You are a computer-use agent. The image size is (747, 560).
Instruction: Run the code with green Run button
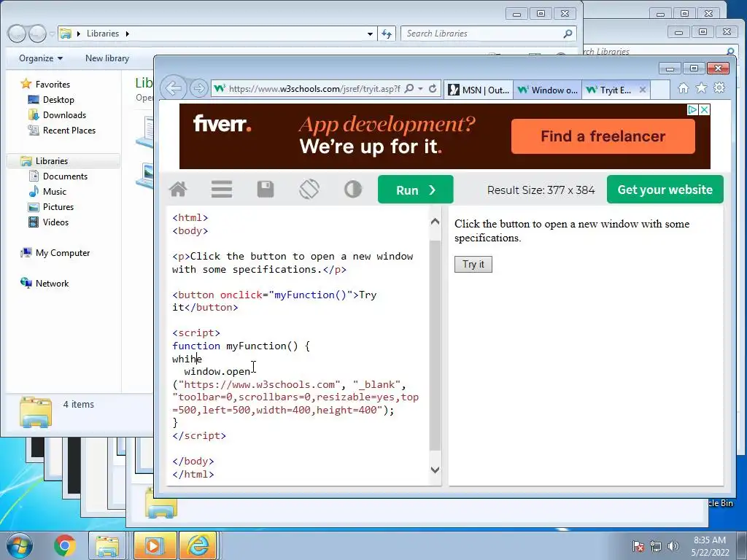point(415,190)
